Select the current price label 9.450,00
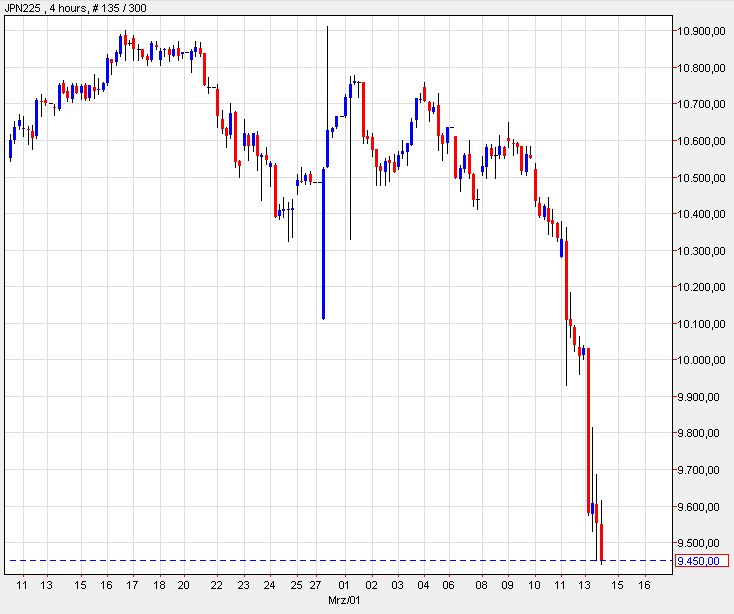The image size is (734, 614). [x=702, y=560]
